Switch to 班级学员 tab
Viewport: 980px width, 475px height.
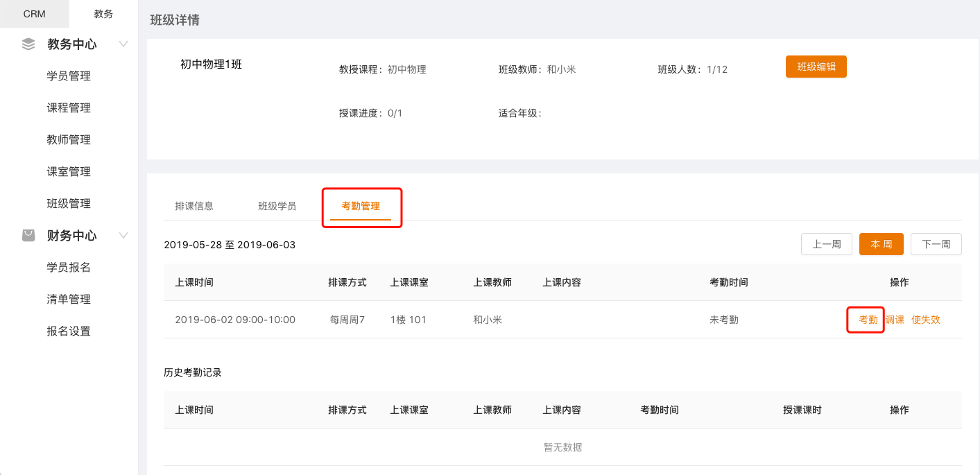[x=277, y=206]
